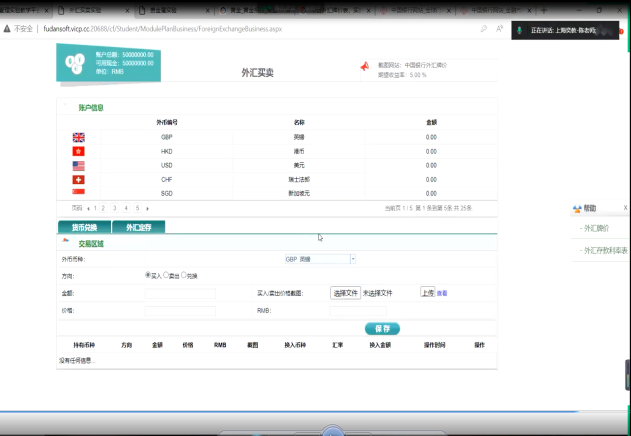Switch to the 货币兑换 tab
The width and height of the screenshot is (631, 436).
84,227
